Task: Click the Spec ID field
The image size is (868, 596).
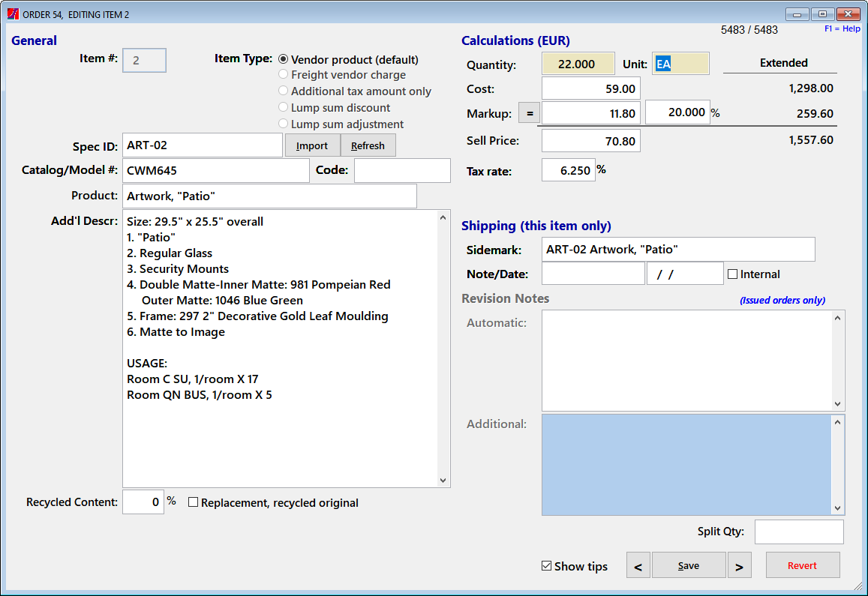Action: [202, 145]
